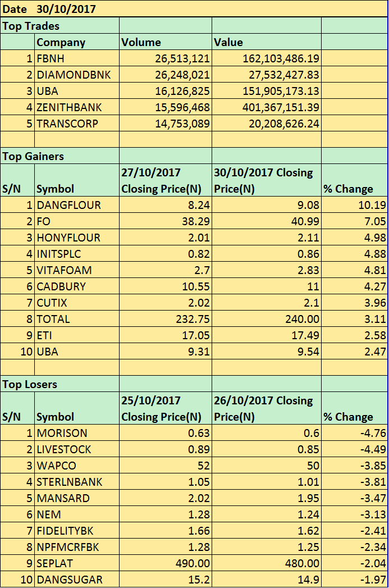The width and height of the screenshot is (389, 588).
Task: Click SEPLAT closing price 490.00 cell
Action: (165, 563)
